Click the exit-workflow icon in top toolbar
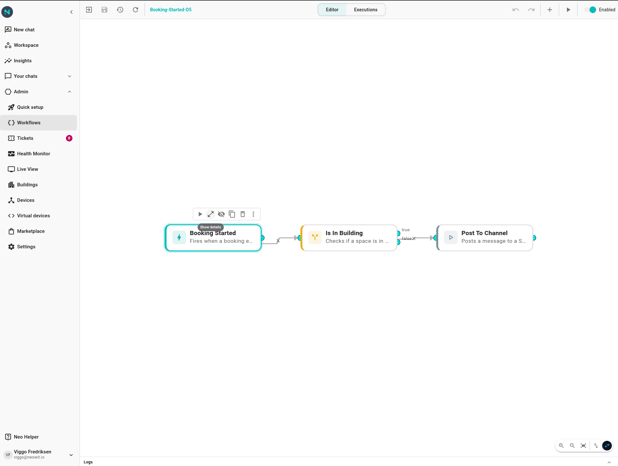Viewport: 618px width, 466px height. [x=89, y=9]
